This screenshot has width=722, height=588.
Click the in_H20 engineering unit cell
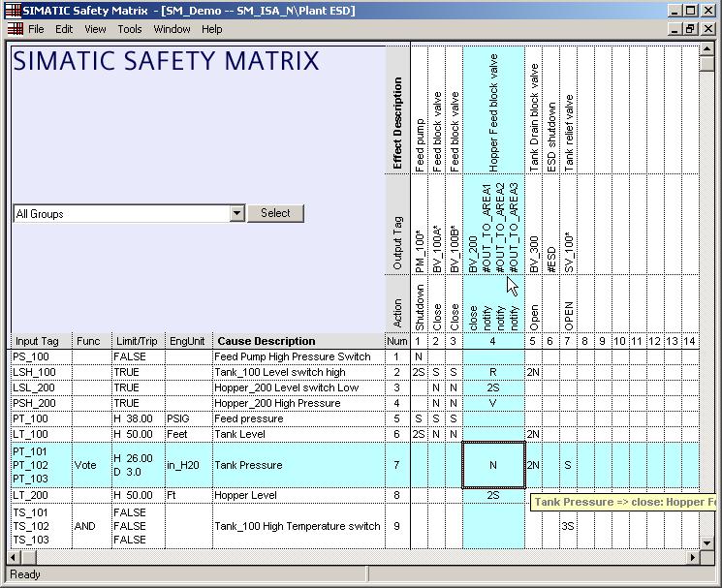[188, 465]
